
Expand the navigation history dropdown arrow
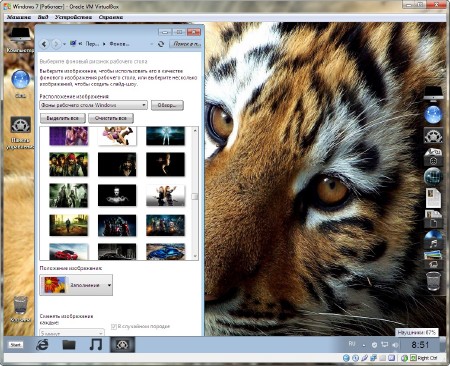(x=64, y=44)
